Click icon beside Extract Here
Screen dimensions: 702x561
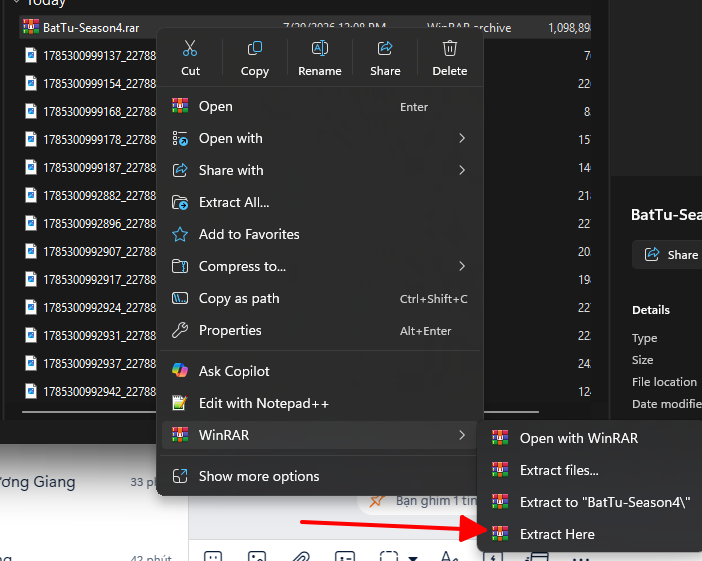point(500,534)
